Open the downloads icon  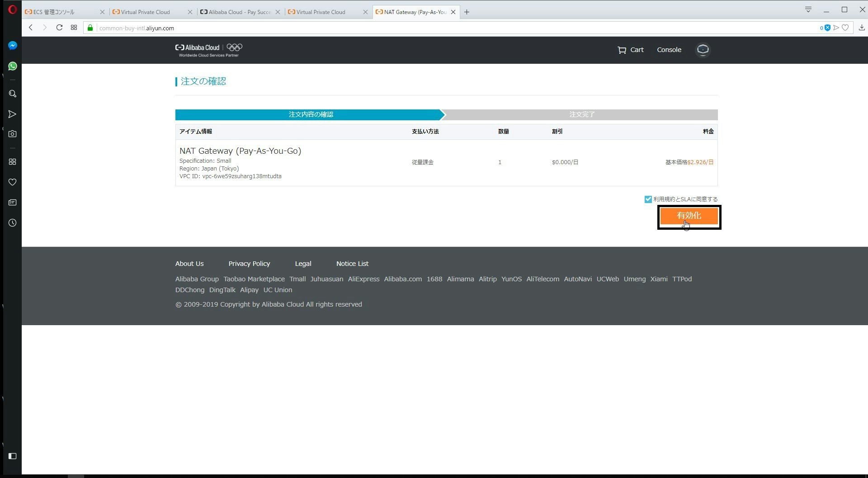pos(862,28)
